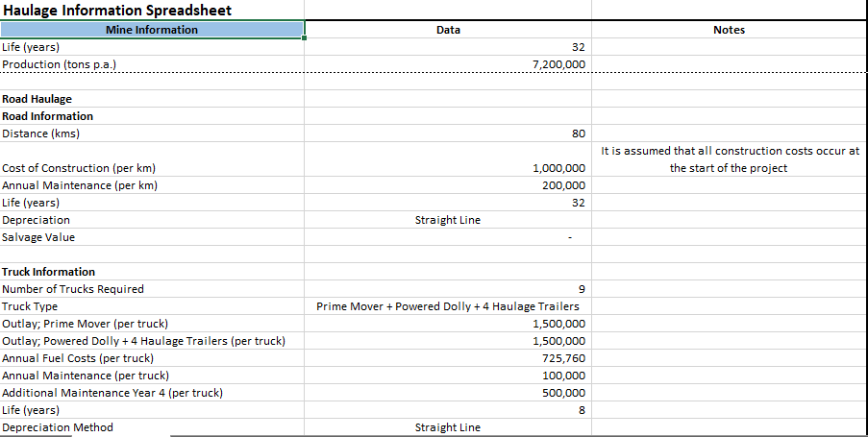Select the 100,000 truck maintenance value

click(x=563, y=376)
